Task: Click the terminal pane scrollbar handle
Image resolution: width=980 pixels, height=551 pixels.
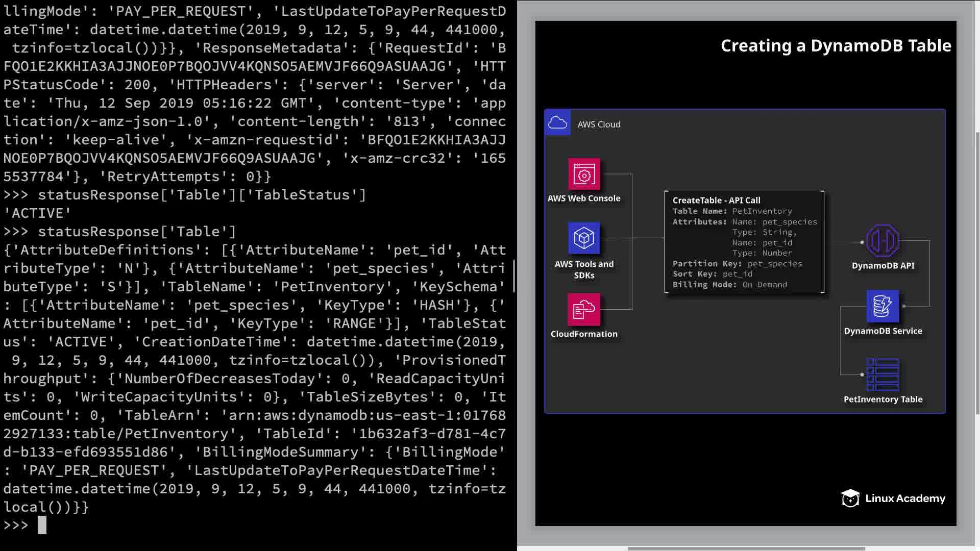Action: 514,275
